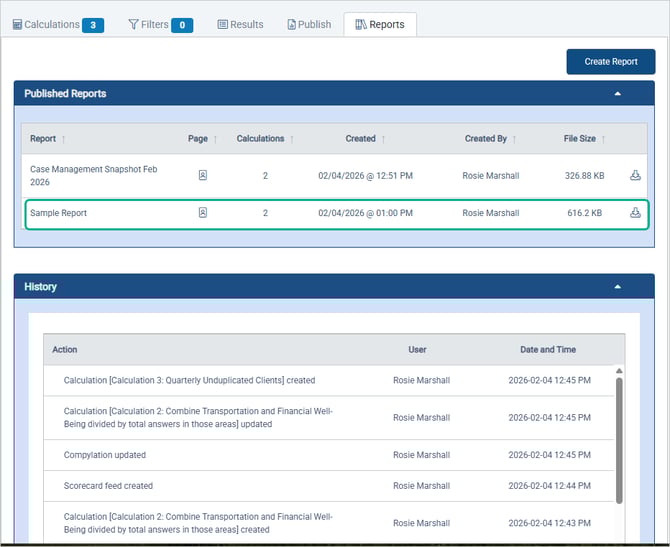This screenshot has width=670, height=547.
Task: Collapse the History panel
Action: coord(617,287)
